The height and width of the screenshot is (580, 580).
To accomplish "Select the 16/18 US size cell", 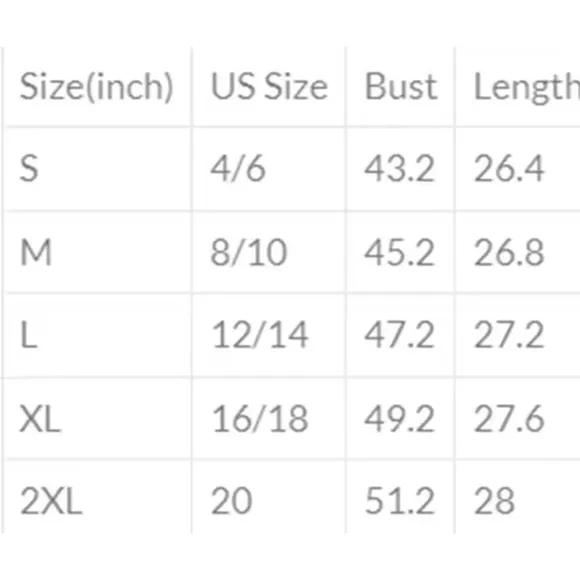I will [260, 418].
